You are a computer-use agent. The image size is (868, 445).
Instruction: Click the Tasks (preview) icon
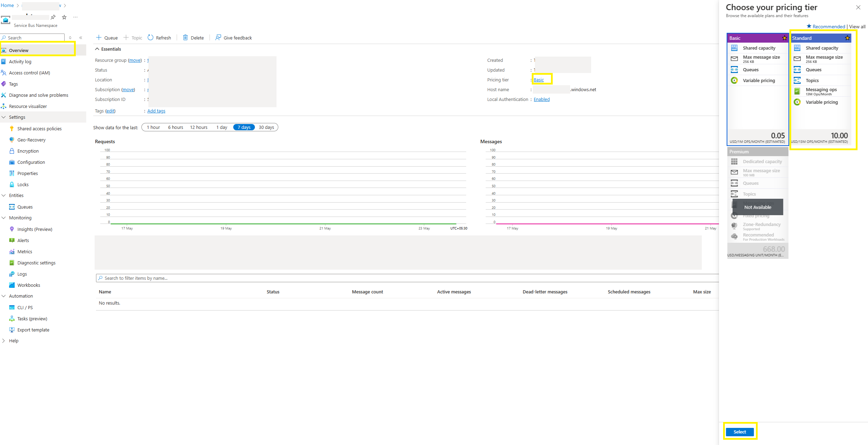[12, 319]
